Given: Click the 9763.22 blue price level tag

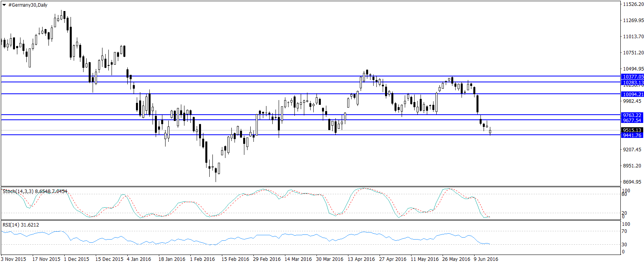Looking at the screenshot, I should point(632,115).
